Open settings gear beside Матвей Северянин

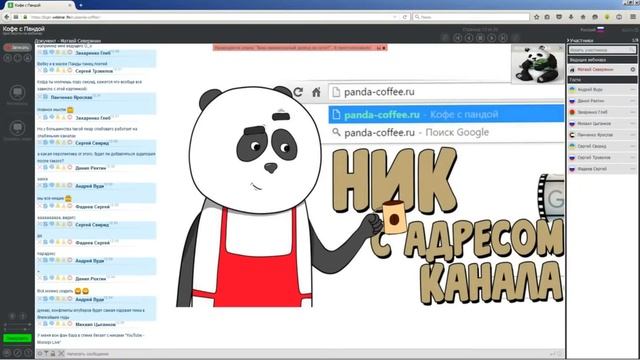click(x=633, y=70)
